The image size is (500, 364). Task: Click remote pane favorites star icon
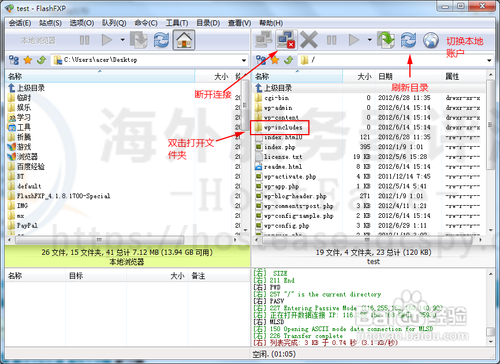pos(275,60)
